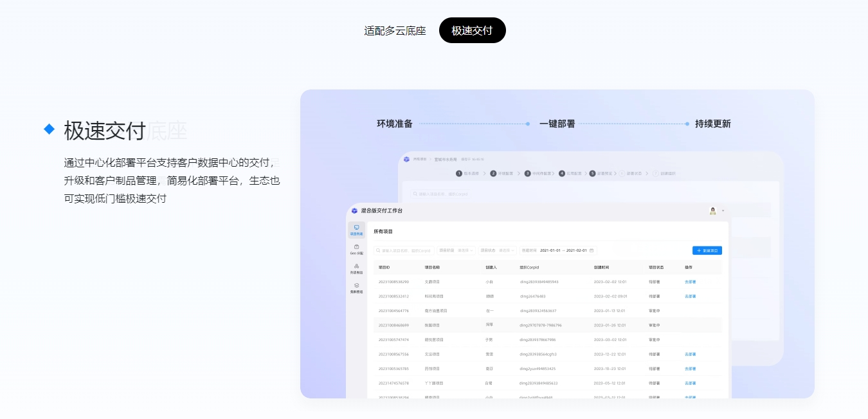Viewport: 868px width, 419px height.
Task: Click the 一键部署 stage label
Action: coord(557,124)
